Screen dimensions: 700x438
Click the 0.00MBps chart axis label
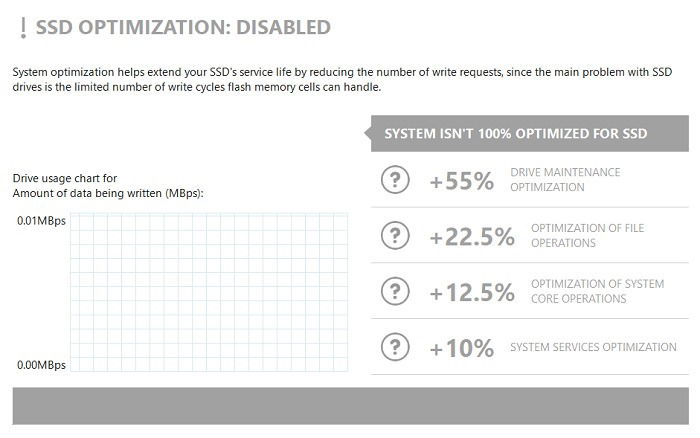(41, 365)
